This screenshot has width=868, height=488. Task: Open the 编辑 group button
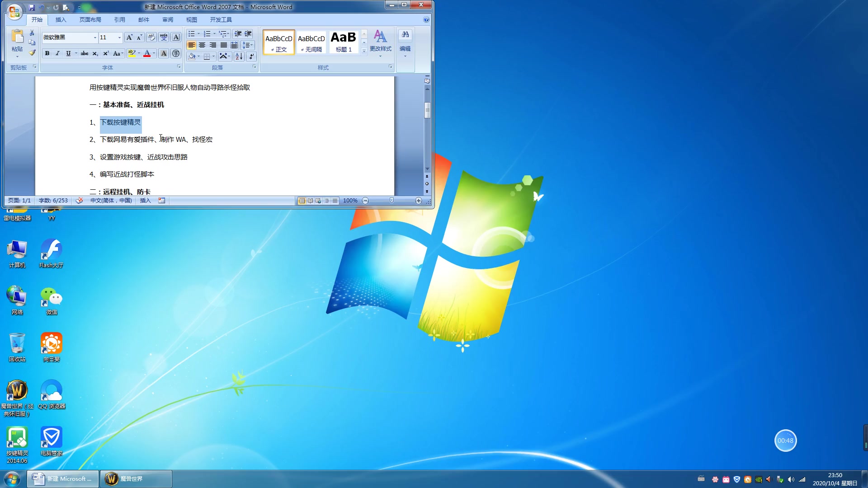click(405, 43)
